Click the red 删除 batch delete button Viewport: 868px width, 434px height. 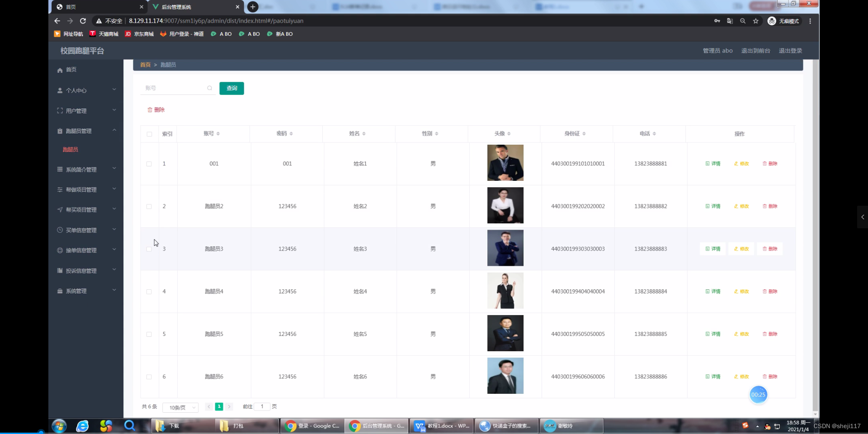156,110
